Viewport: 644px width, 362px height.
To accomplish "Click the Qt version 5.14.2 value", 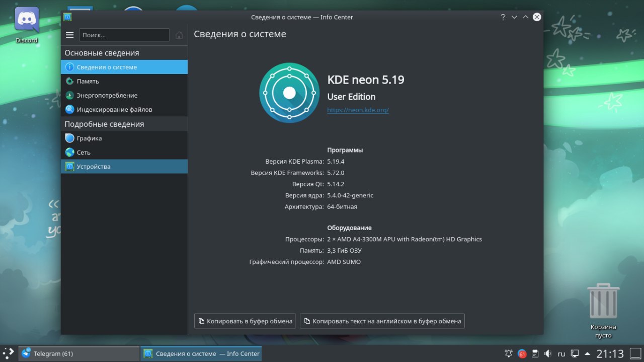I will pos(336,184).
